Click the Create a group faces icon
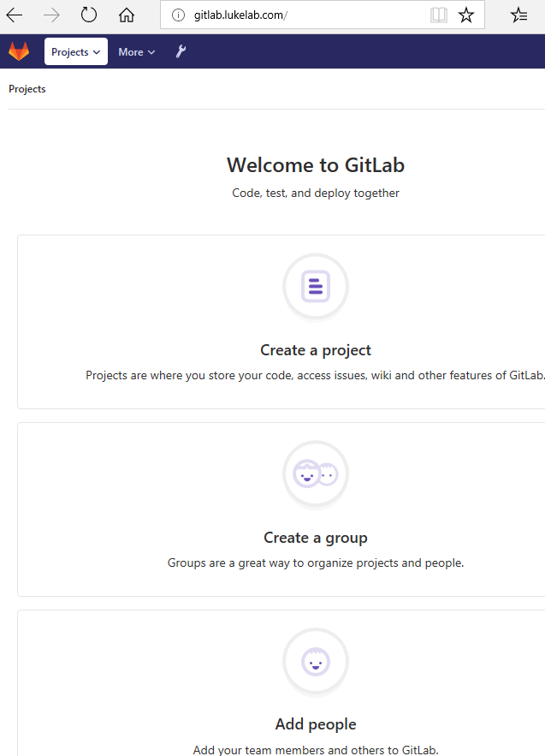 click(x=316, y=474)
